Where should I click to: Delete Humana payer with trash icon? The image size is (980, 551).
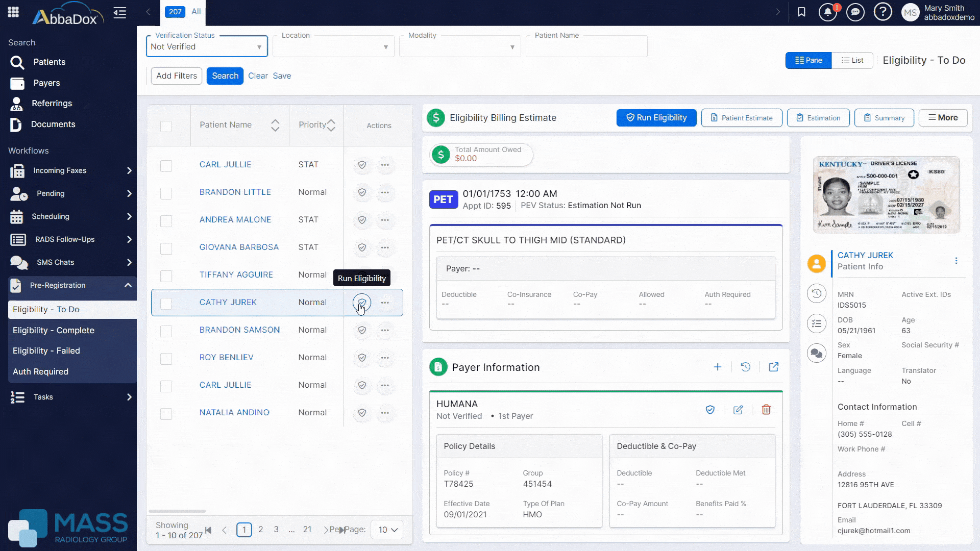click(766, 410)
